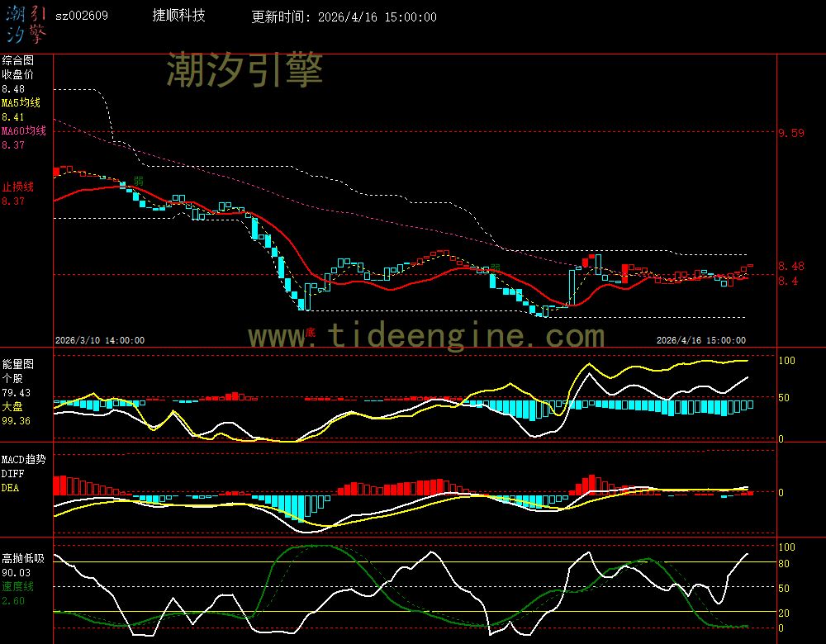Toggle the 止损线 stop-loss legend entry

tap(17, 187)
